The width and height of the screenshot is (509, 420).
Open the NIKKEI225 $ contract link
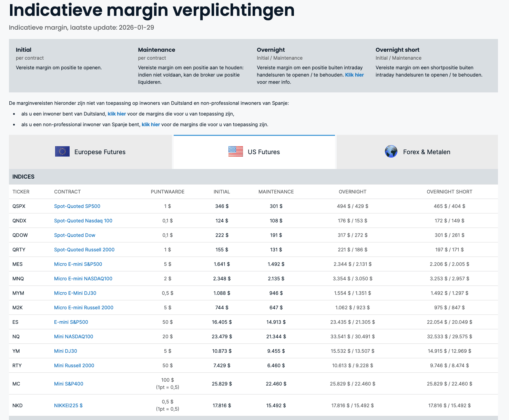68,406
